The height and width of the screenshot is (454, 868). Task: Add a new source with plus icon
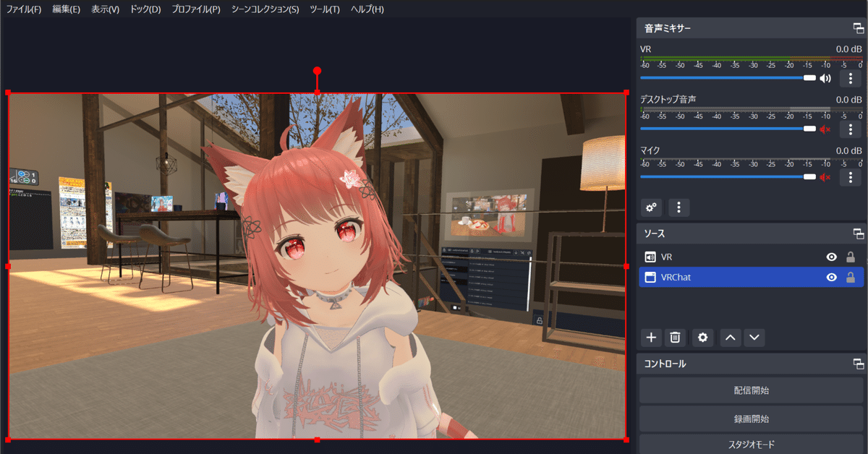(x=650, y=337)
